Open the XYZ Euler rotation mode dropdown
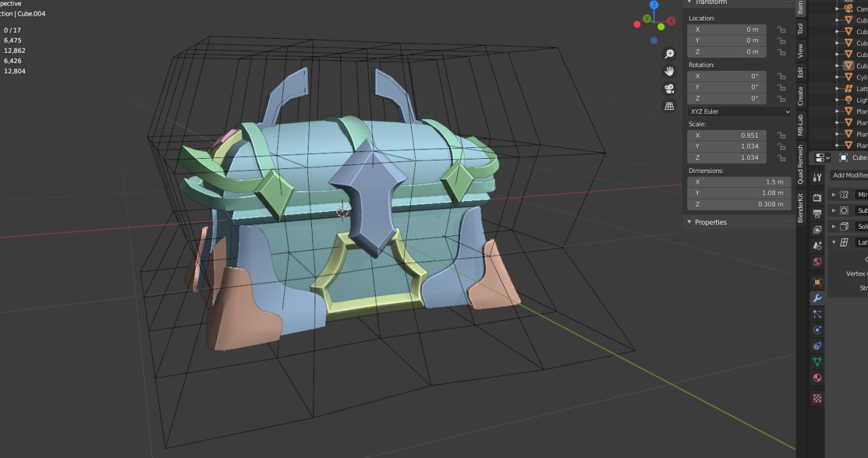This screenshot has height=458, width=868. [739, 111]
